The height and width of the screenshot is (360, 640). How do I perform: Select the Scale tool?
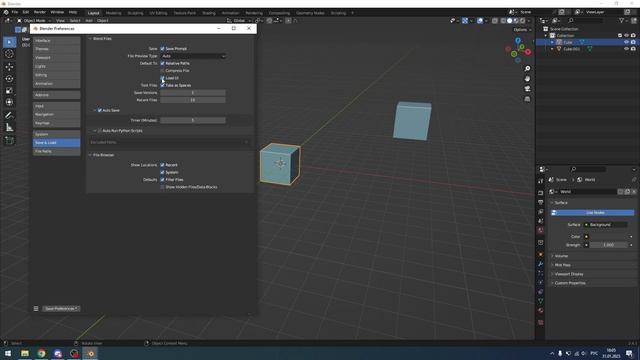9,91
